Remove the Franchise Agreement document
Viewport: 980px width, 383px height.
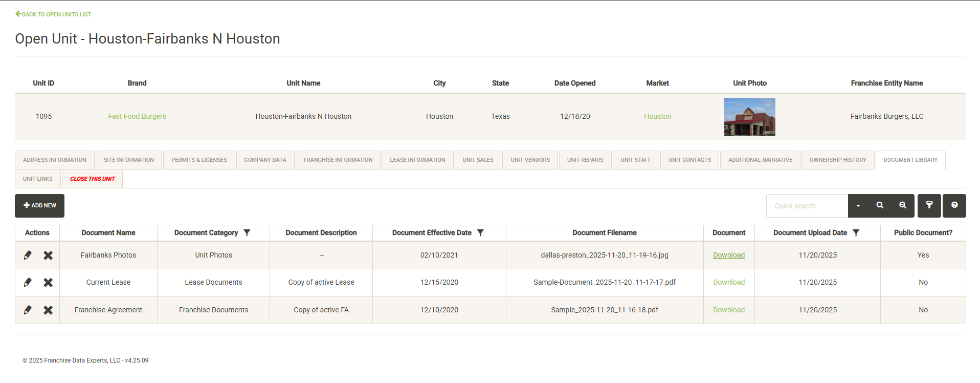(x=48, y=310)
